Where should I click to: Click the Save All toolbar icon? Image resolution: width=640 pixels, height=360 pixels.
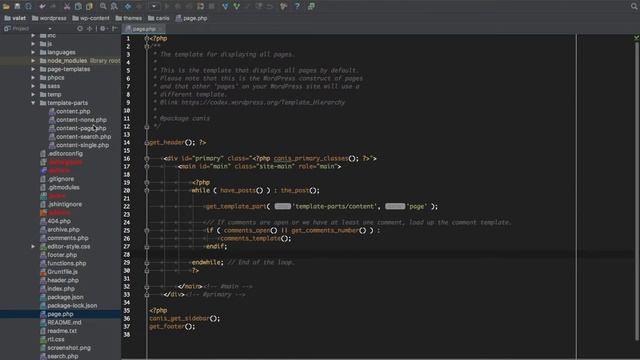tap(17, 6)
